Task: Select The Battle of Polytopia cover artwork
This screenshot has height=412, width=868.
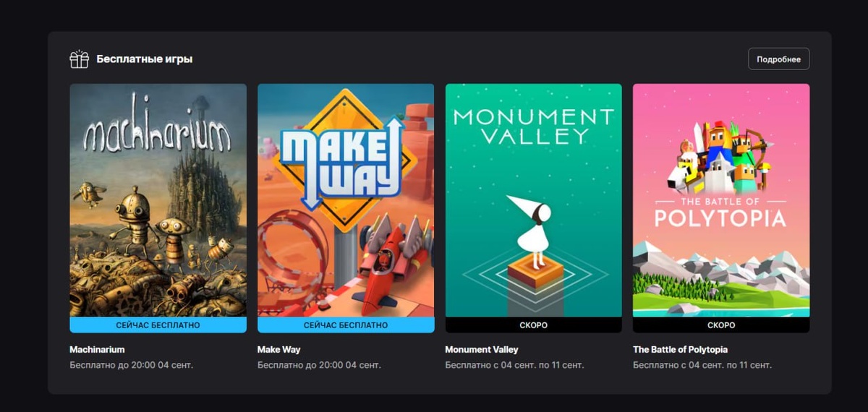Action: point(721,200)
